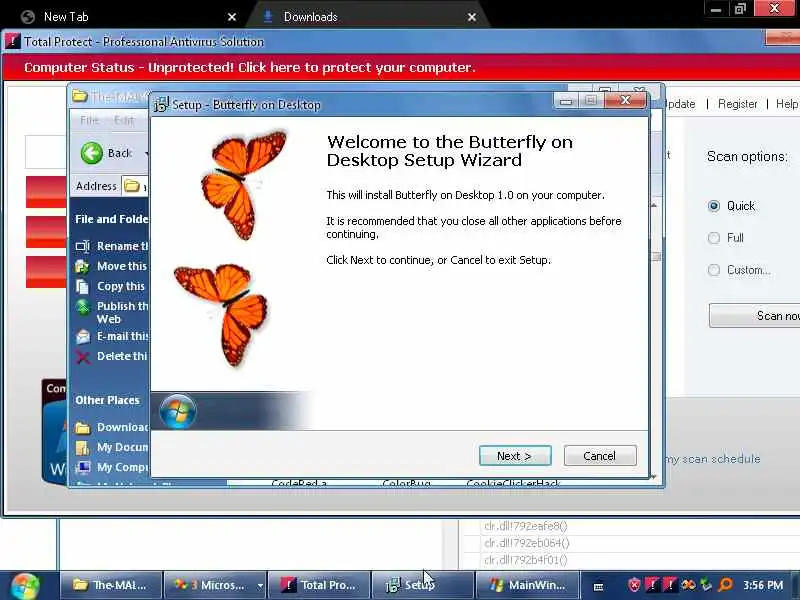Open My Documents under Other Places
This screenshot has width=800, height=600.
point(112,447)
